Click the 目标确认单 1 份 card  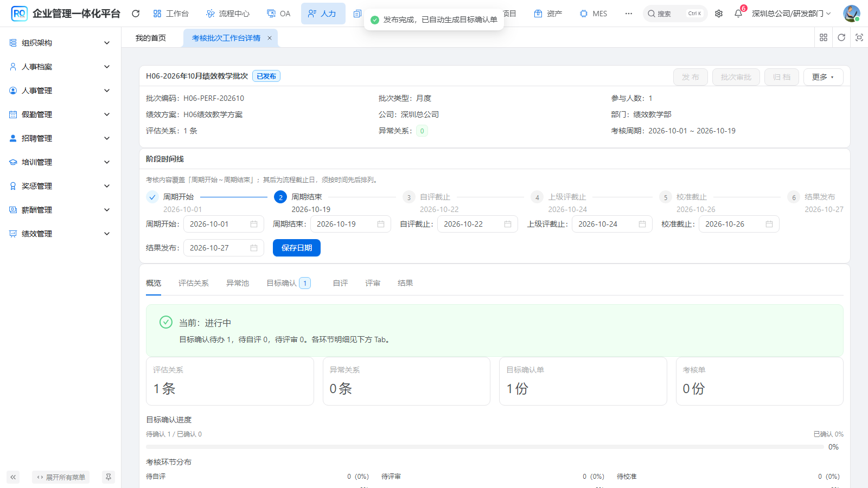[583, 381]
